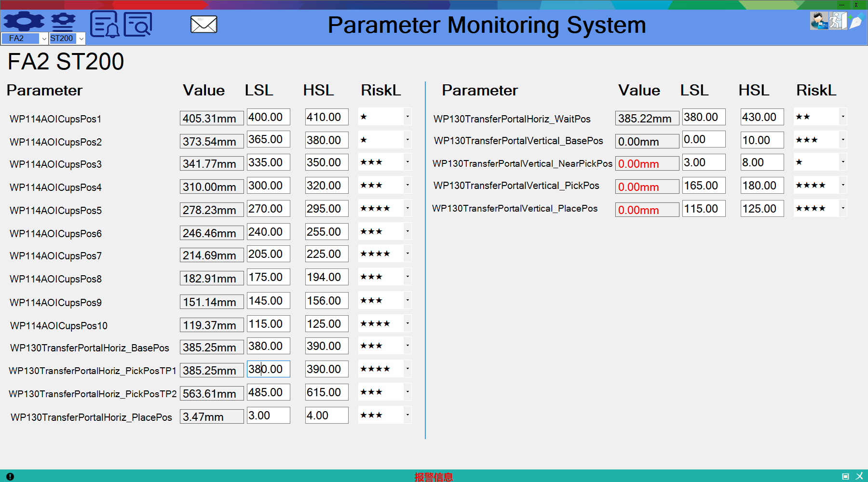Open the gear-with-lines configuration icon

(x=63, y=22)
